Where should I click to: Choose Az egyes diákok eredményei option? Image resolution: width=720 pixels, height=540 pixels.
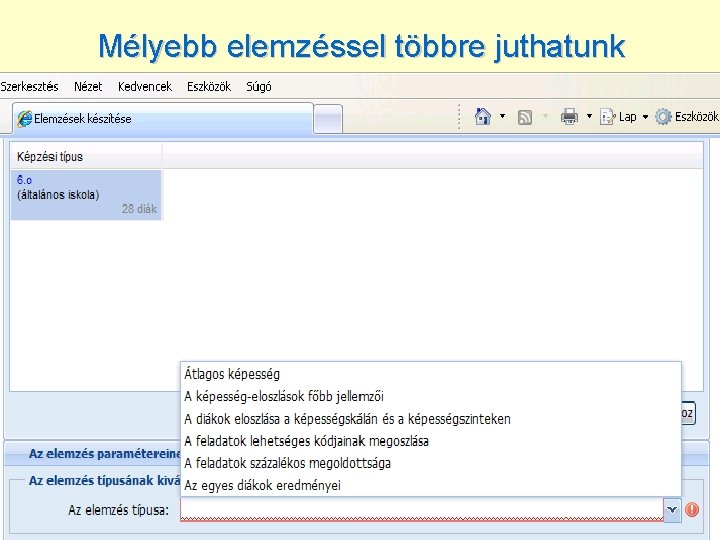(x=431, y=485)
